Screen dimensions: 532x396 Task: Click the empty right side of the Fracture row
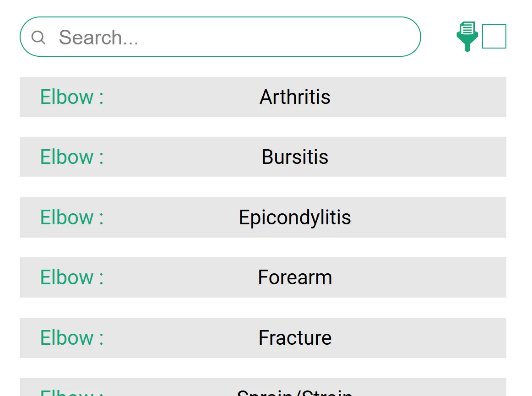pos(435,338)
